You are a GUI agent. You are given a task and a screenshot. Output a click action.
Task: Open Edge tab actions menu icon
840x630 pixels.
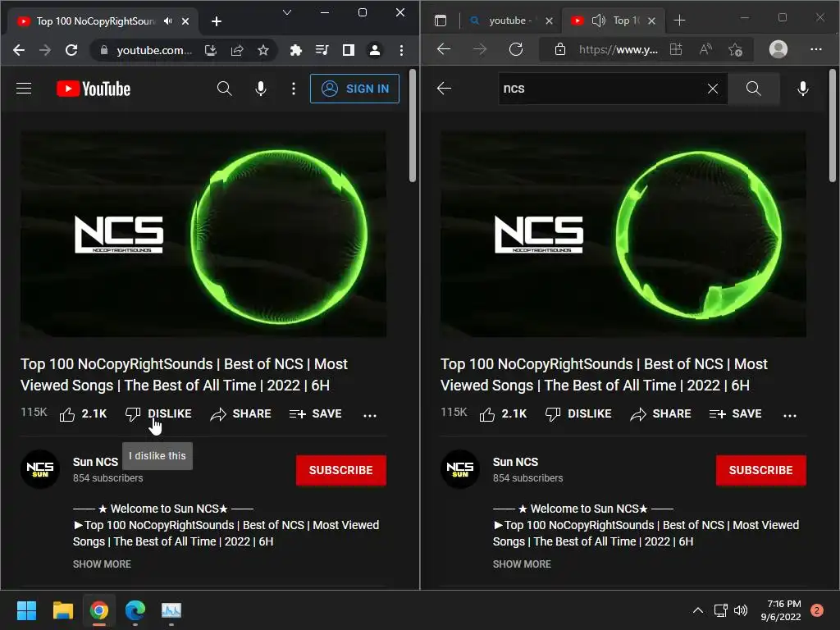click(x=441, y=21)
